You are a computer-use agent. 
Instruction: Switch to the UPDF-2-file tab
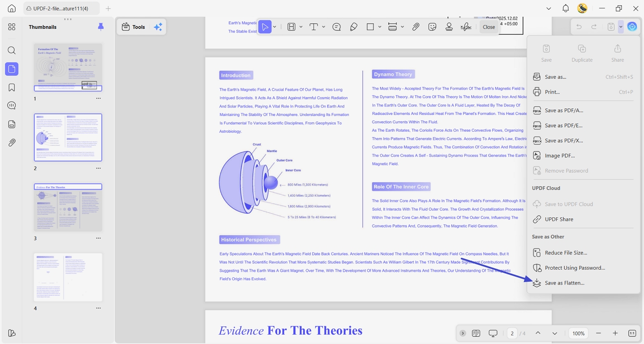pos(61,8)
